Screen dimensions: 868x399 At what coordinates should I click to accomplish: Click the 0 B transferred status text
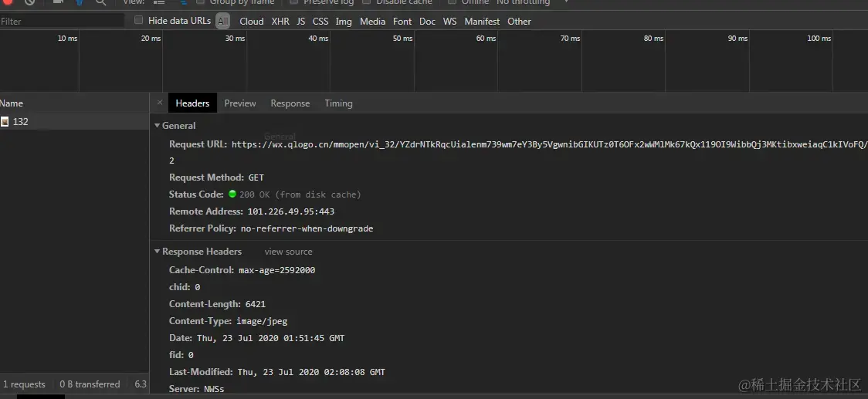point(90,384)
